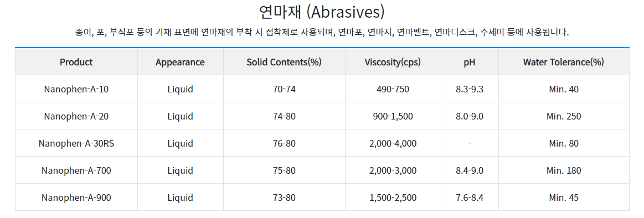Click the Solid Contents(%) column header
This screenshot has width=644, height=218.
pos(284,62)
